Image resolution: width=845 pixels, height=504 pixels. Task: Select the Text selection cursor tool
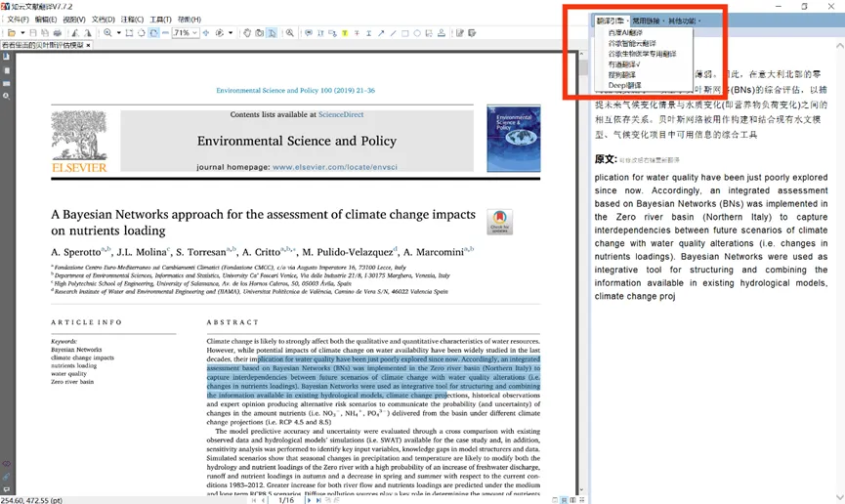tap(273, 33)
